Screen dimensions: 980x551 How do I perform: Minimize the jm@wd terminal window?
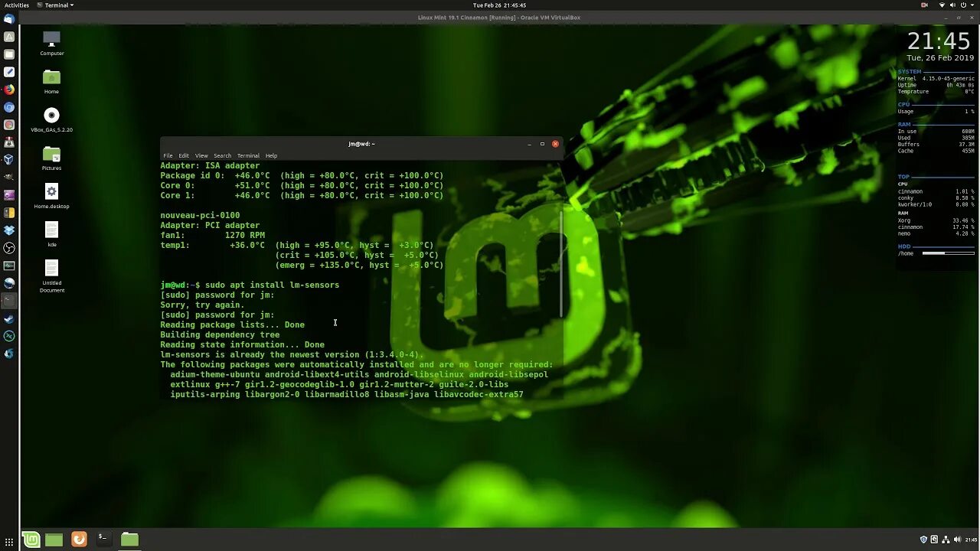[x=529, y=144]
